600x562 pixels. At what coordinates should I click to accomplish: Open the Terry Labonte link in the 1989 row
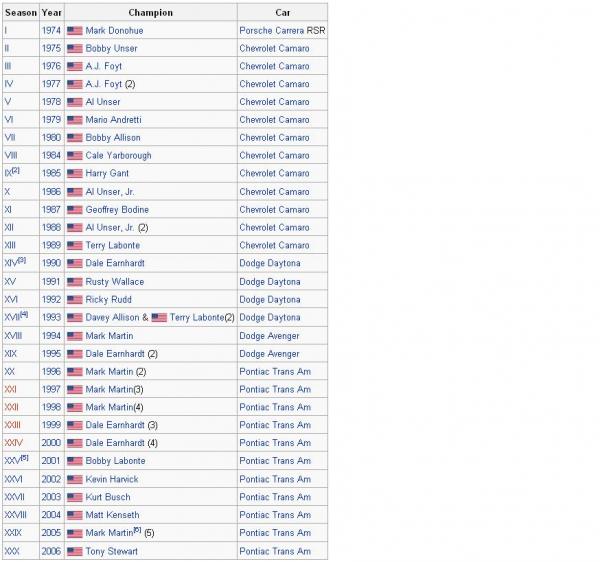coord(113,245)
